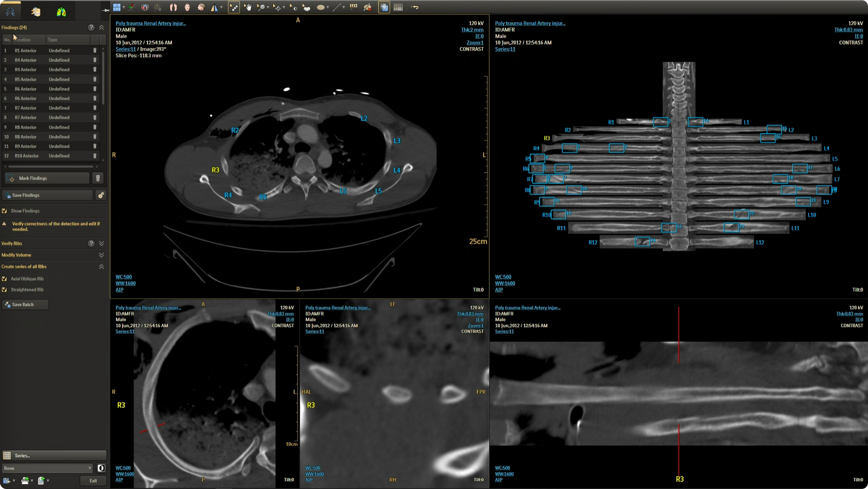Uncheck the Show Findings checkbox
Screen dimensions: 868x489
click(x=4, y=211)
